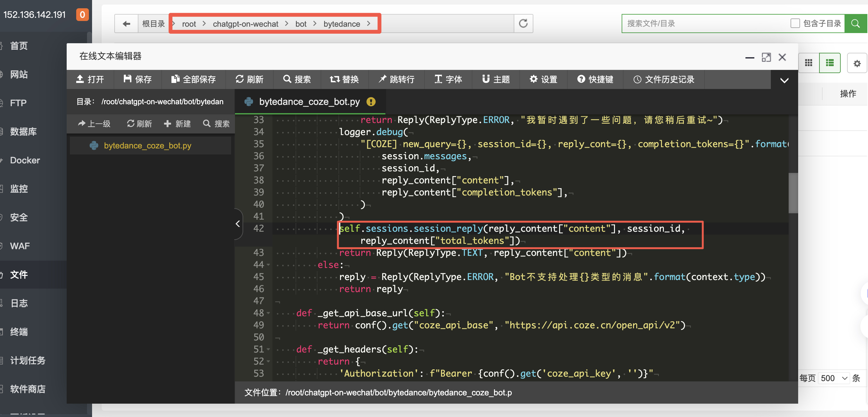This screenshot has width=868, height=417.
Task: Click the editor vertical scrollbar thumb
Action: pos(792,193)
